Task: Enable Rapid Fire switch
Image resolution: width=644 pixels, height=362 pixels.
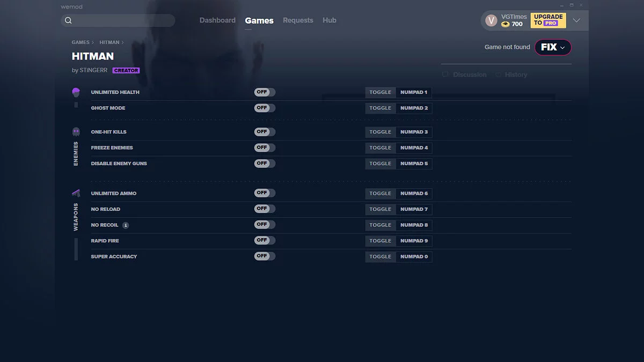Action: pyautogui.click(x=265, y=240)
